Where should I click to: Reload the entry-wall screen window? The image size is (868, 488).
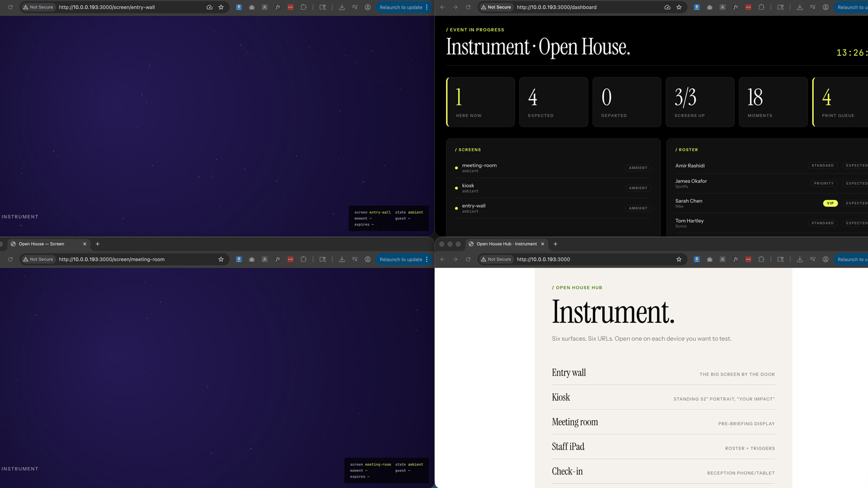(10, 7)
